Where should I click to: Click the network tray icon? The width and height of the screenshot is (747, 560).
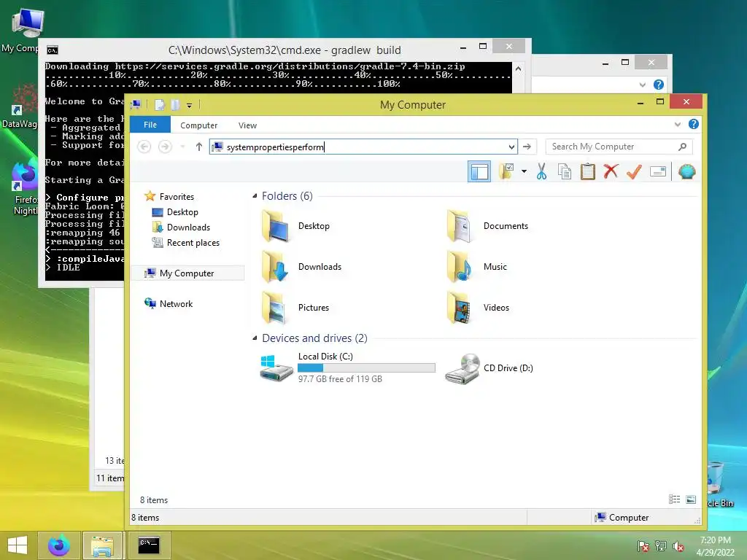click(661, 546)
